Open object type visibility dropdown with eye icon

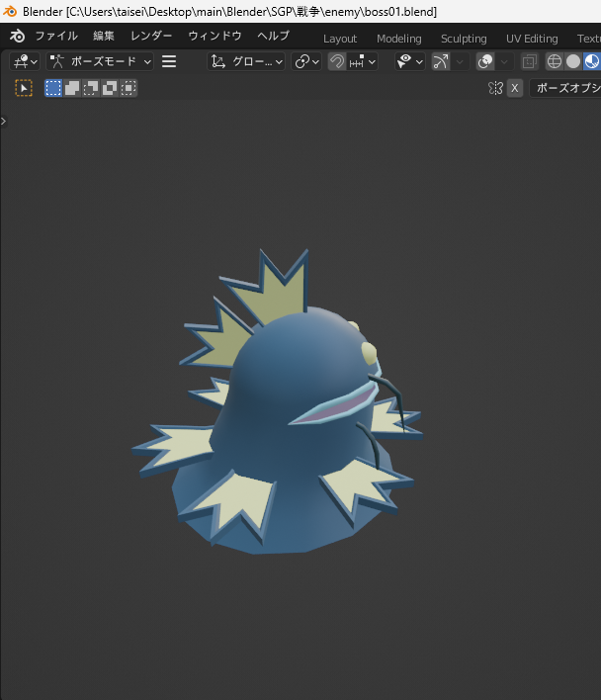tap(409, 61)
